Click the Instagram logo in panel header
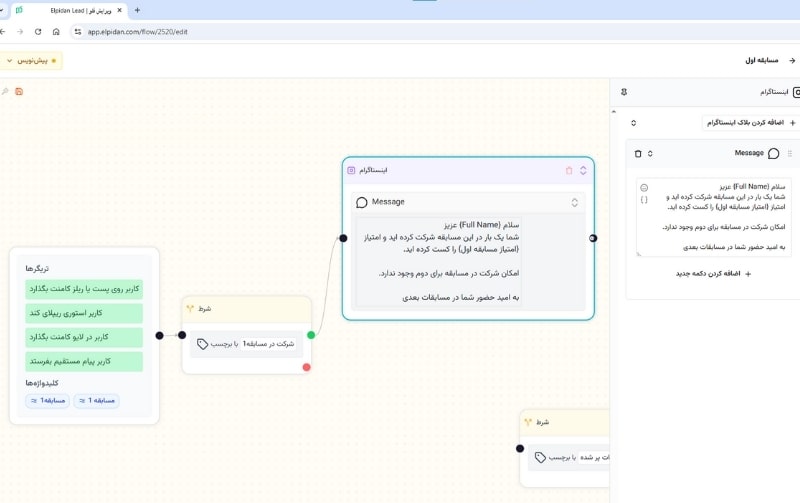Image resolution: width=800 pixels, height=503 pixels. click(x=796, y=92)
